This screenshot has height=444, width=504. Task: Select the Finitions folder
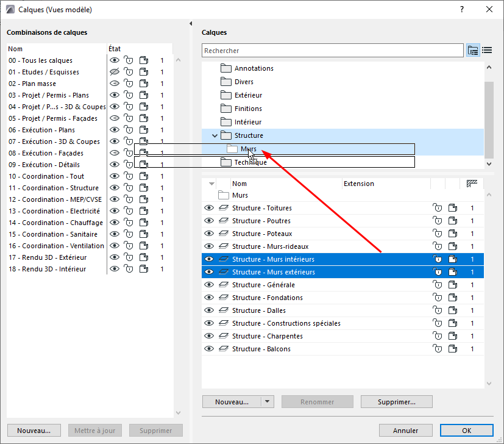[x=248, y=109]
